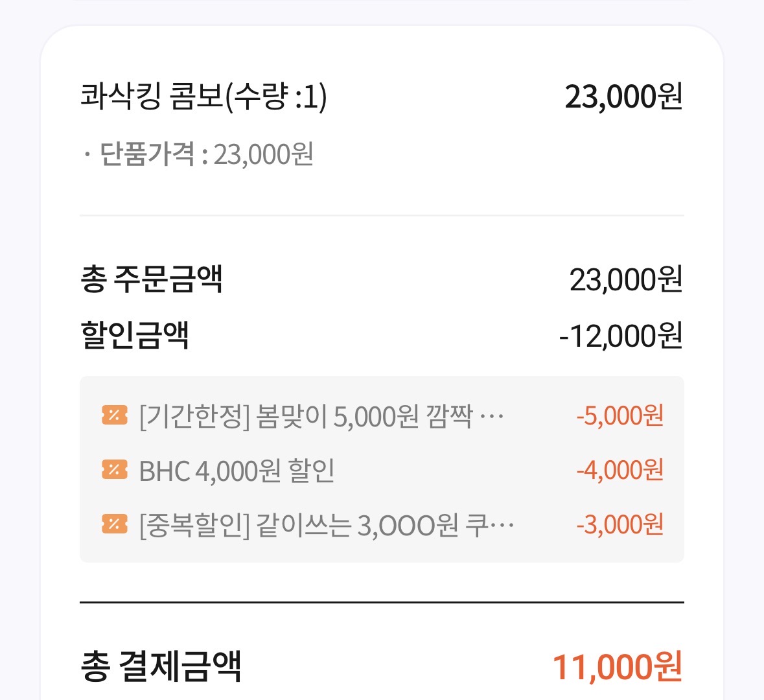Click the 23,000원 amount beside 총 주문금액
Image resolution: width=764 pixels, height=700 pixels.
coord(625,280)
